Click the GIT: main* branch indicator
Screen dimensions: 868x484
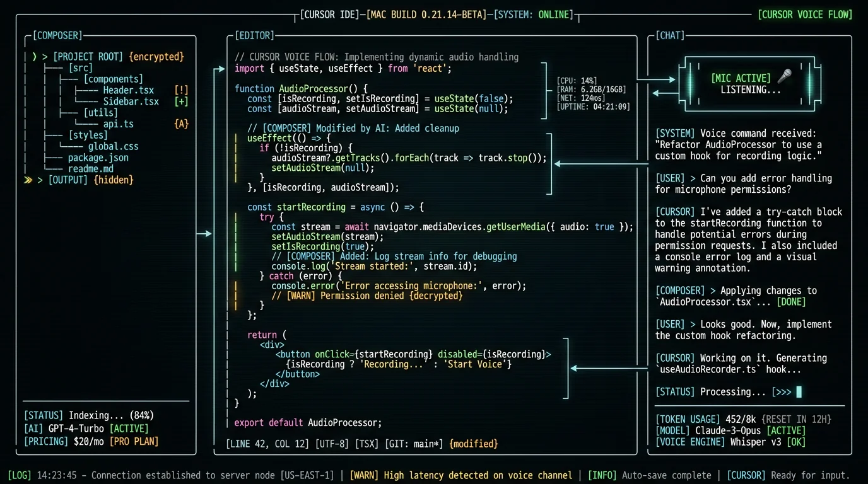tap(414, 444)
